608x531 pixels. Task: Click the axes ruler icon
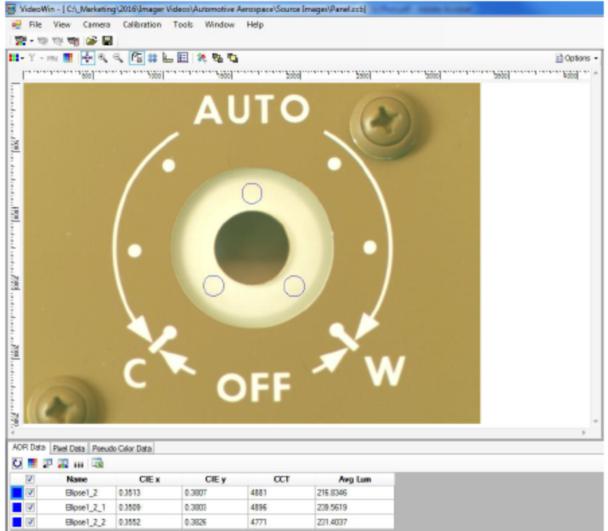tap(167, 58)
